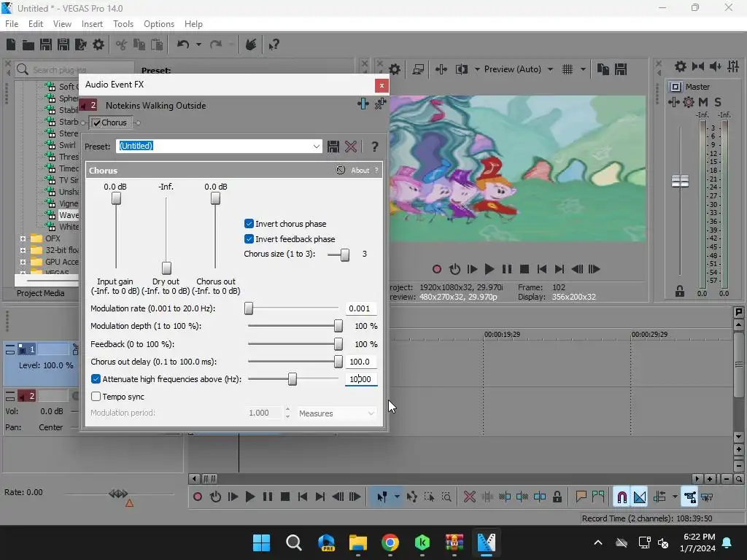The width and height of the screenshot is (747, 560).
Task: Open the File menu
Action: point(12,24)
